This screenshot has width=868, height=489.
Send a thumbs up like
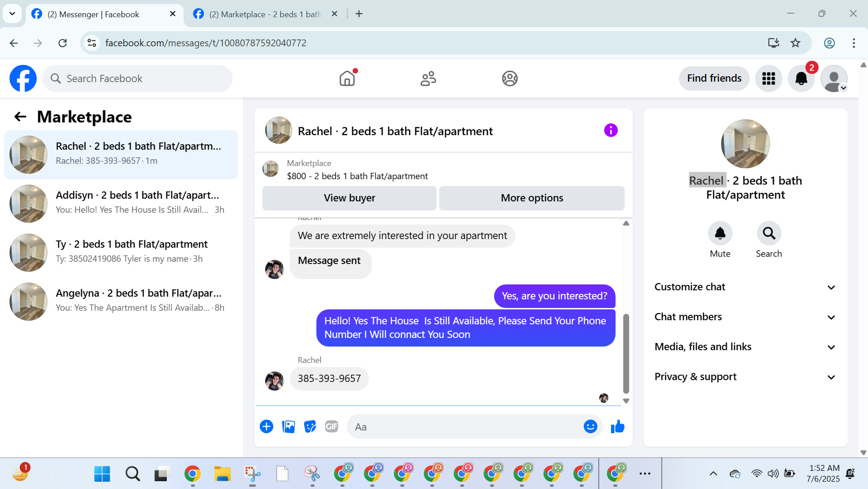pyautogui.click(x=618, y=427)
